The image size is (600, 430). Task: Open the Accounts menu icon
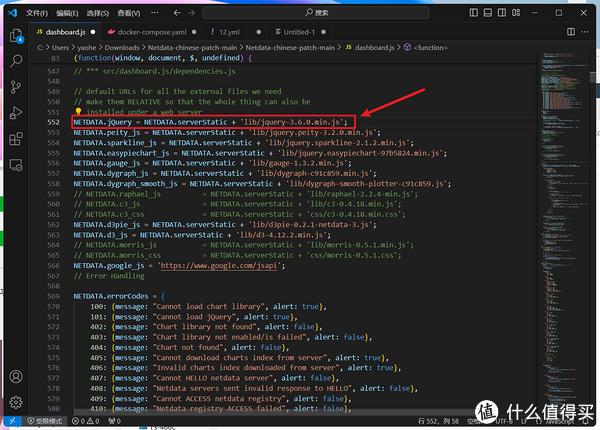(16, 377)
